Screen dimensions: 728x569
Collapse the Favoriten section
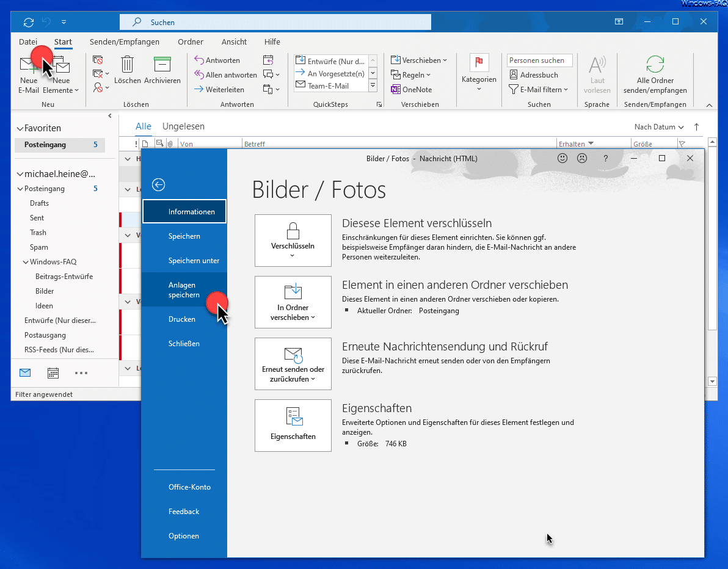(20, 129)
